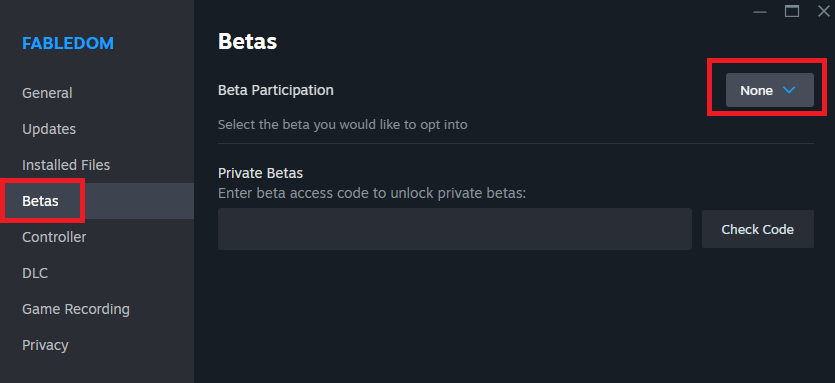
Task: Switch to the Updates section
Action: point(49,129)
